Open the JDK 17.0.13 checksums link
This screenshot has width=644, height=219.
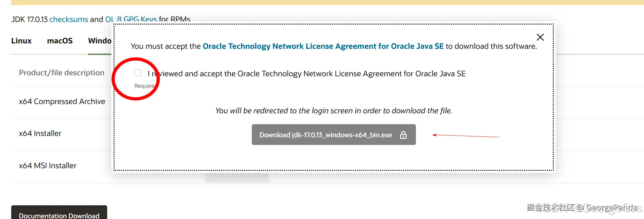pyautogui.click(x=69, y=19)
